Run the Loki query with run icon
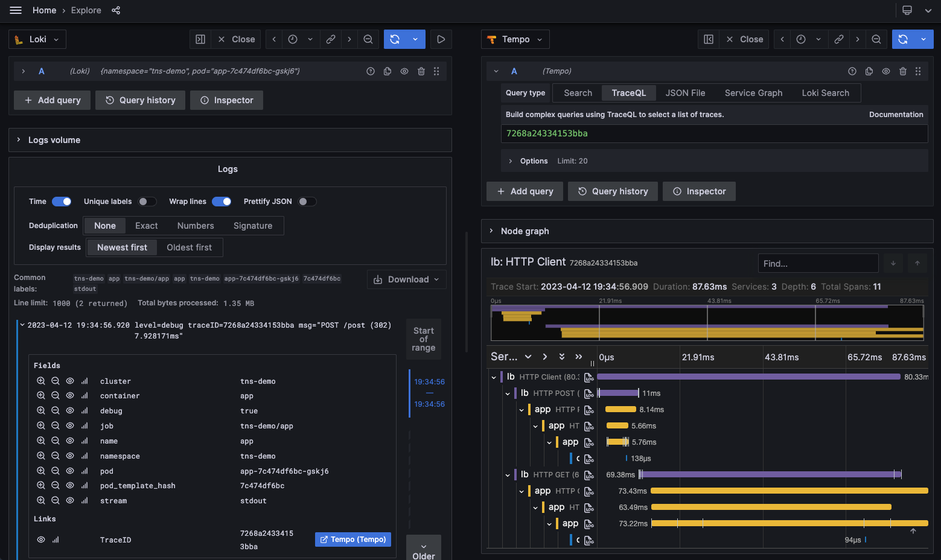This screenshot has height=560, width=941. (x=441, y=39)
